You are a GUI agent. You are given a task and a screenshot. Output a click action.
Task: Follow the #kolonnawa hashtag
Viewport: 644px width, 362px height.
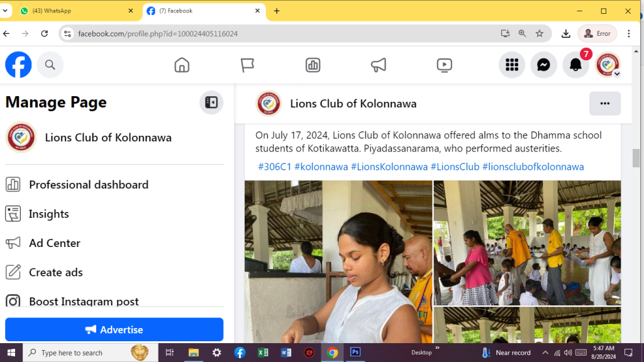click(x=321, y=167)
